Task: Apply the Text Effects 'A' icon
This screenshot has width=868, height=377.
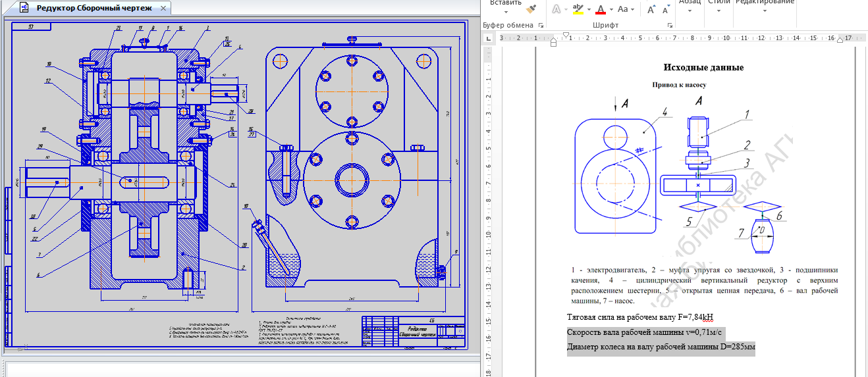Action: pos(556,9)
